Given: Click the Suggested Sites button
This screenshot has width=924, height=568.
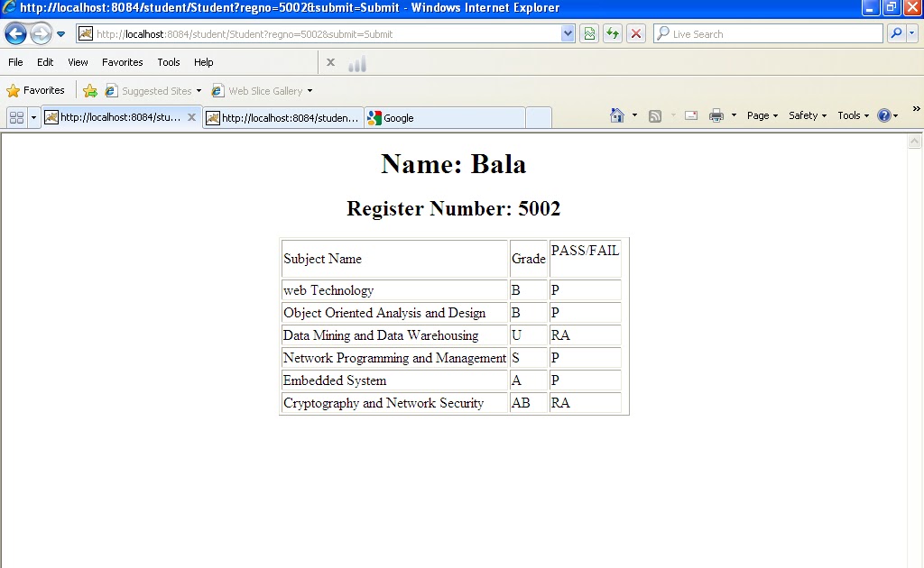Looking at the screenshot, I should click(153, 90).
